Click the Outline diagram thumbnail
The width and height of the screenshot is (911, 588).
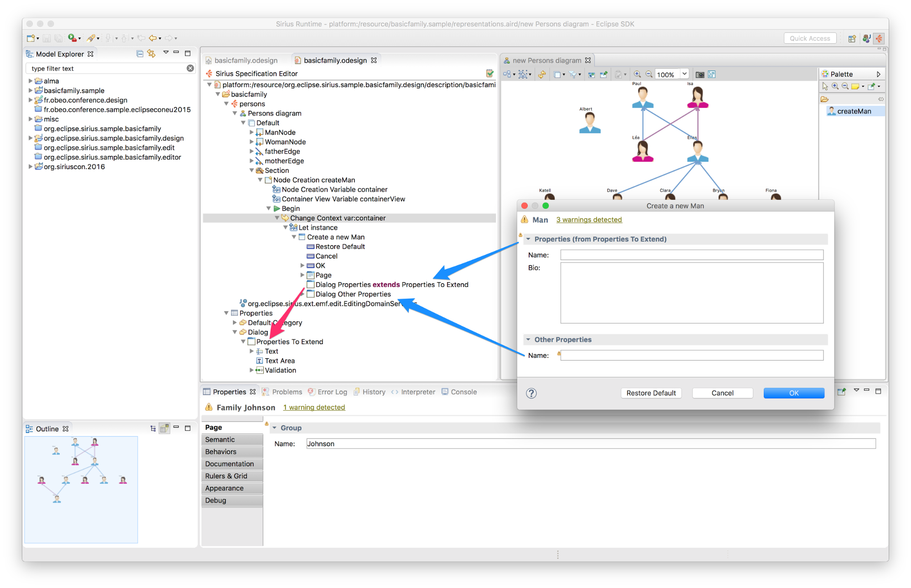point(81,490)
